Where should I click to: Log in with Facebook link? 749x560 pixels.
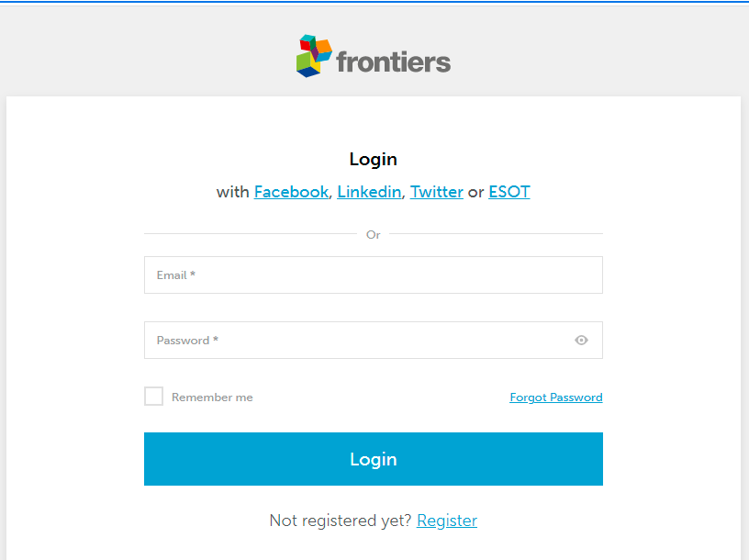click(x=291, y=192)
